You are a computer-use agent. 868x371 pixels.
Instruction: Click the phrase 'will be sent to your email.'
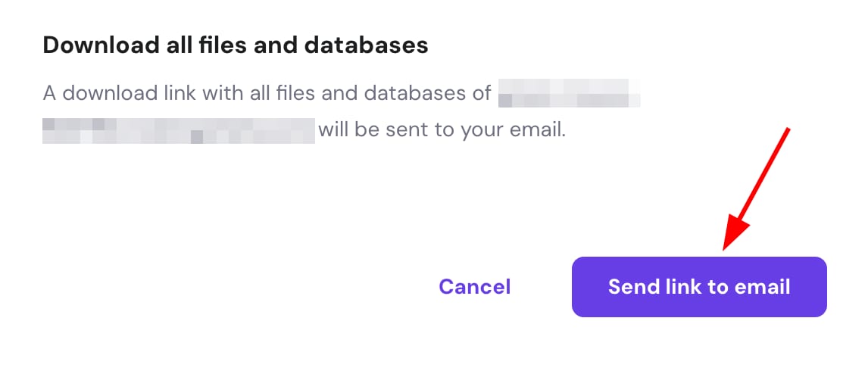[442, 130]
